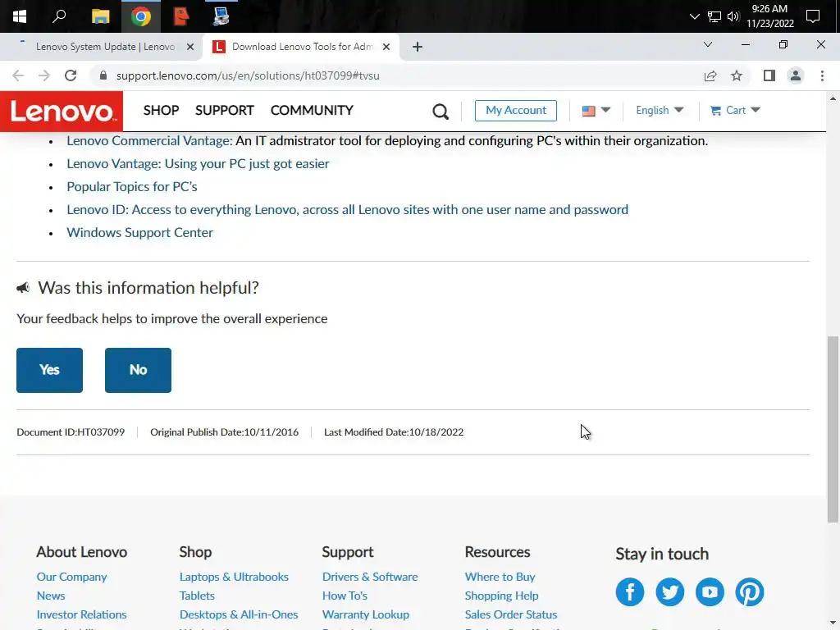Expand the country flag dropdown
Image resolution: width=840 pixels, height=630 pixels.
(x=596, y=111)
